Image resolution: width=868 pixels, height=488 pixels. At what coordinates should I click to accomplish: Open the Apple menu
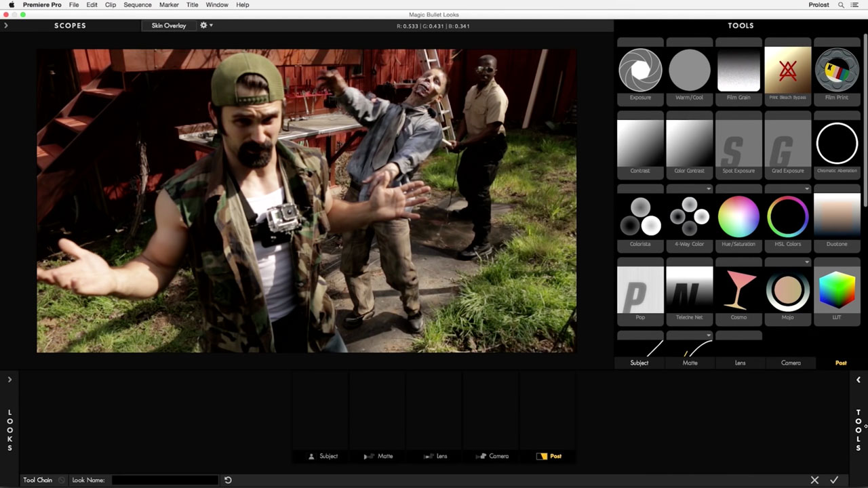(11, 5)
